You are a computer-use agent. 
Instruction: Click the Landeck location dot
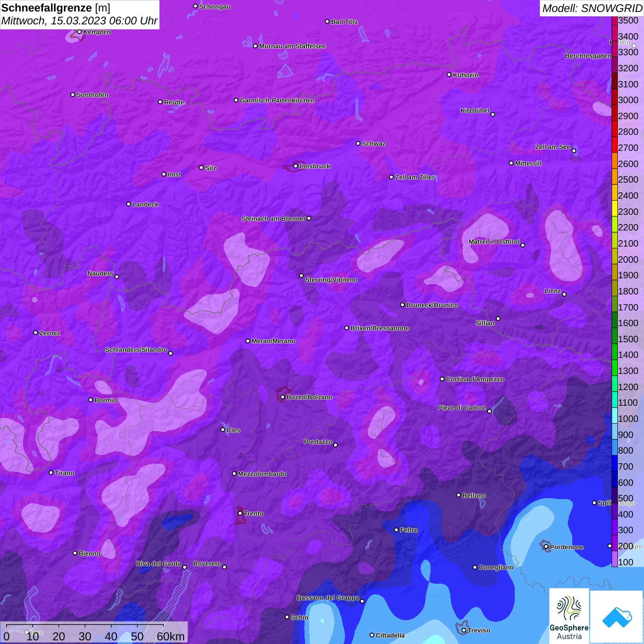pos(128,204)
